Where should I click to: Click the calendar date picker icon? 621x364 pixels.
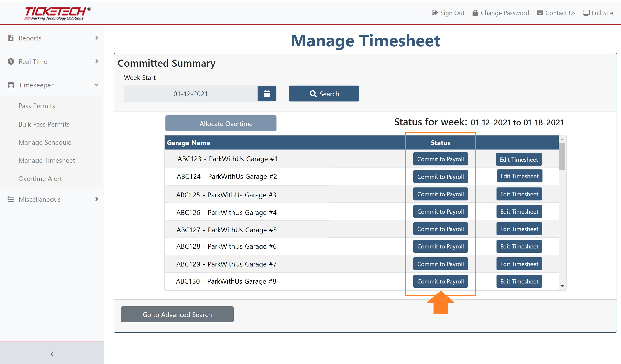[267, 94]
